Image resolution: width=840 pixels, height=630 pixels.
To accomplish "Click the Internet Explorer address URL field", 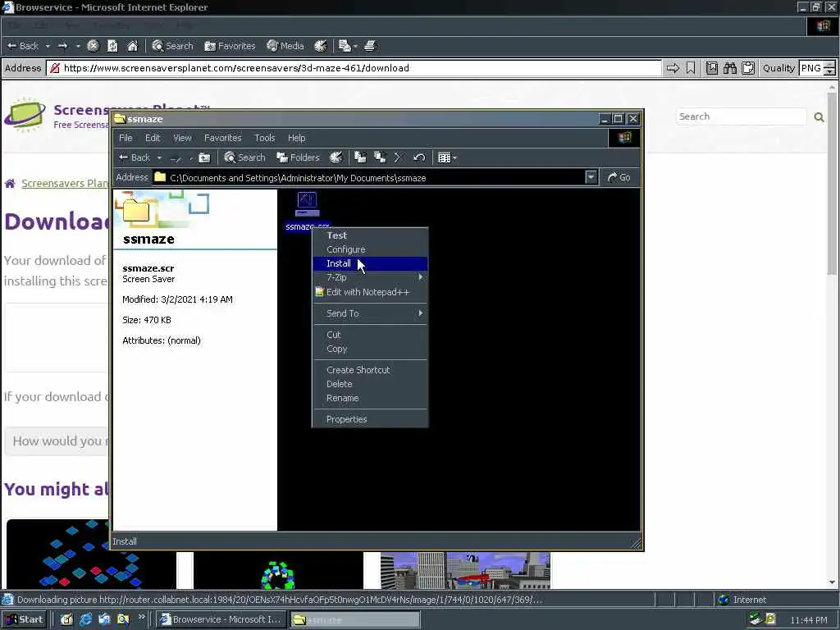I will coord(354,68).
